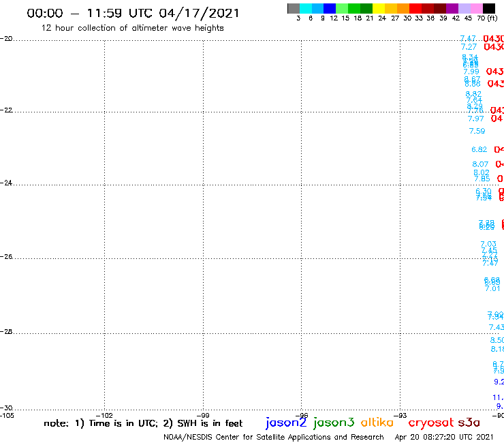Viewport: 504px width, 443px height.
Task: Select the light green 15 ft legend swatch
Action: click(342, 8)
